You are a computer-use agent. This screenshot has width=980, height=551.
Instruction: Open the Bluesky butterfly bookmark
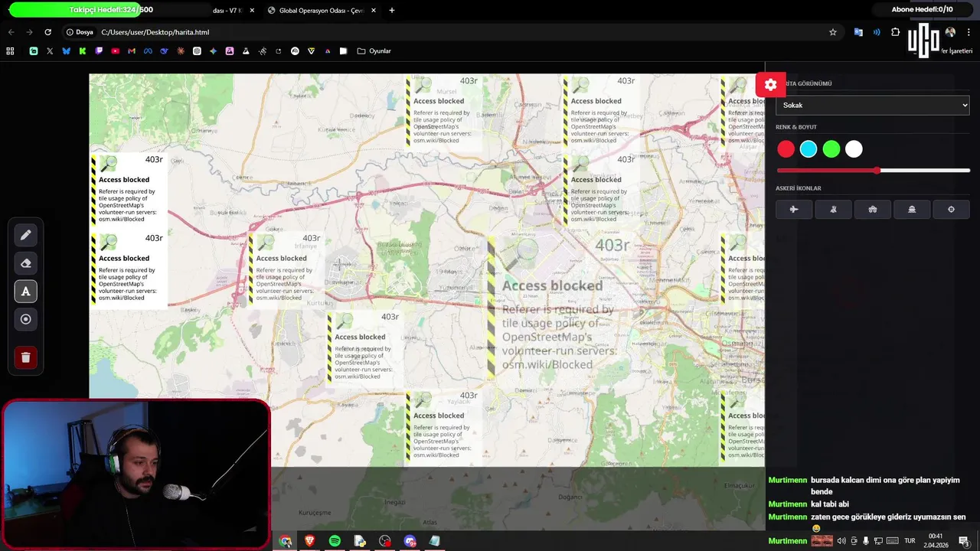[66, 51]
